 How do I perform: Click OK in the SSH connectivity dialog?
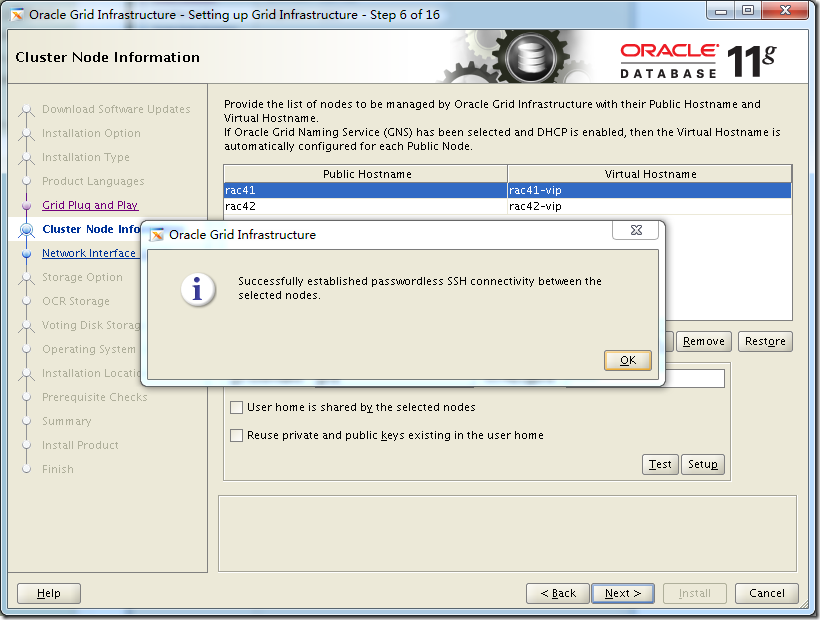point(628,360)
